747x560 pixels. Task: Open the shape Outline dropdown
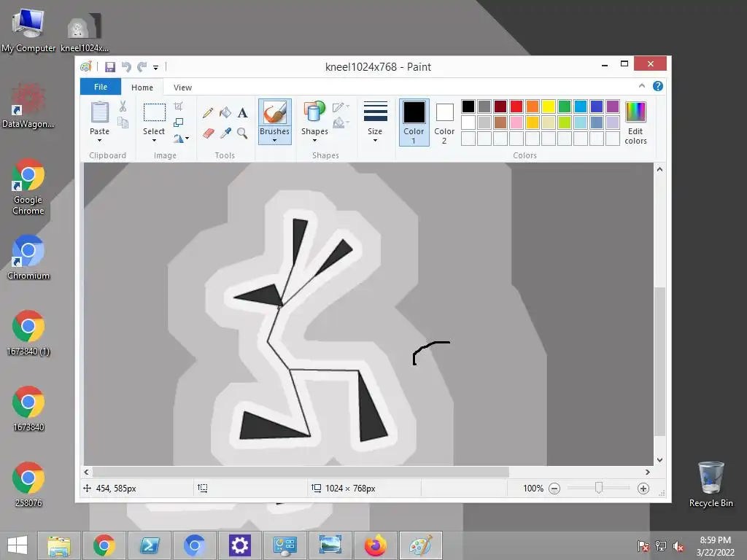pyautogui.click(x=341, y=107)
